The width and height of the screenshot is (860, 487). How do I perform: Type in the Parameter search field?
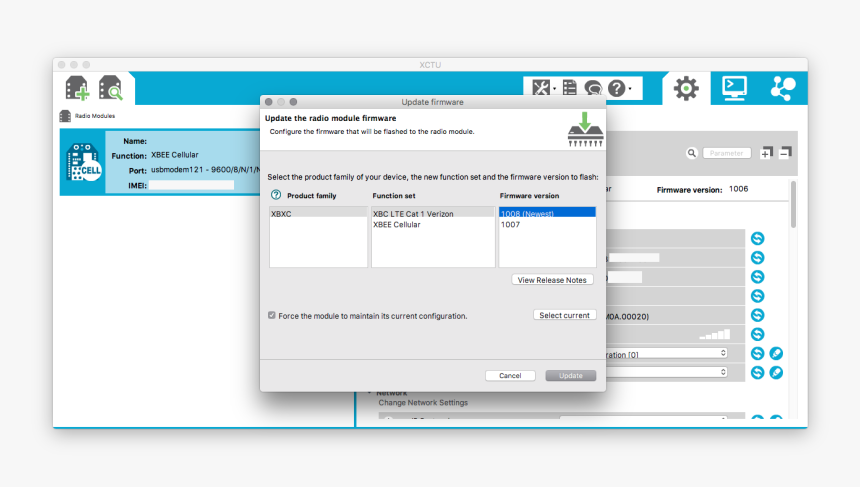click(x=727, y=153)
